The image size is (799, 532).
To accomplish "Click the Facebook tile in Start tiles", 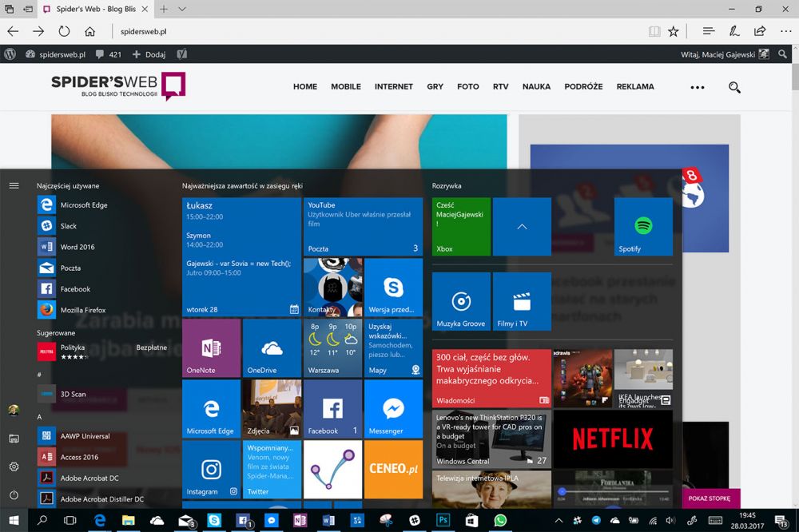I will [x=332, y=409].
